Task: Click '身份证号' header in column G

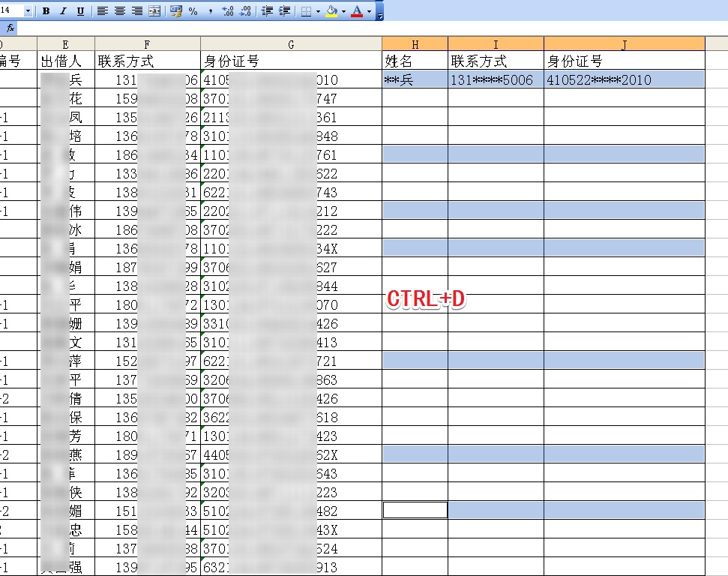Action: pos(291,61)
